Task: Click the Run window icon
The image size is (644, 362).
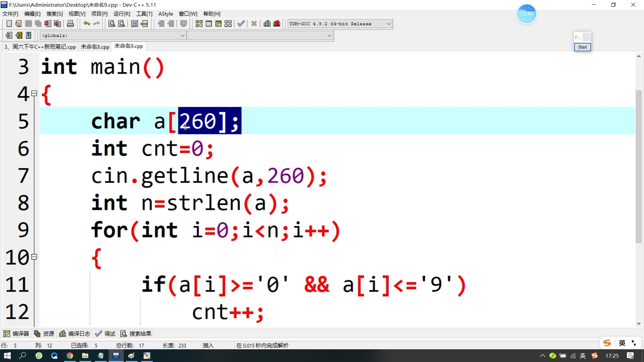Action: pos(209,24)
